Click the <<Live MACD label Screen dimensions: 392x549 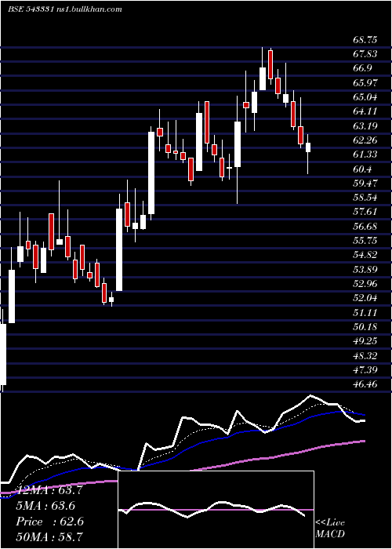[x=330, y=529]
